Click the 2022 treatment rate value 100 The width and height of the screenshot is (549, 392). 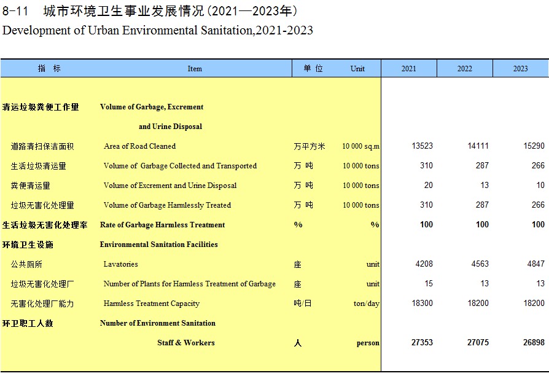pos(482,224)
